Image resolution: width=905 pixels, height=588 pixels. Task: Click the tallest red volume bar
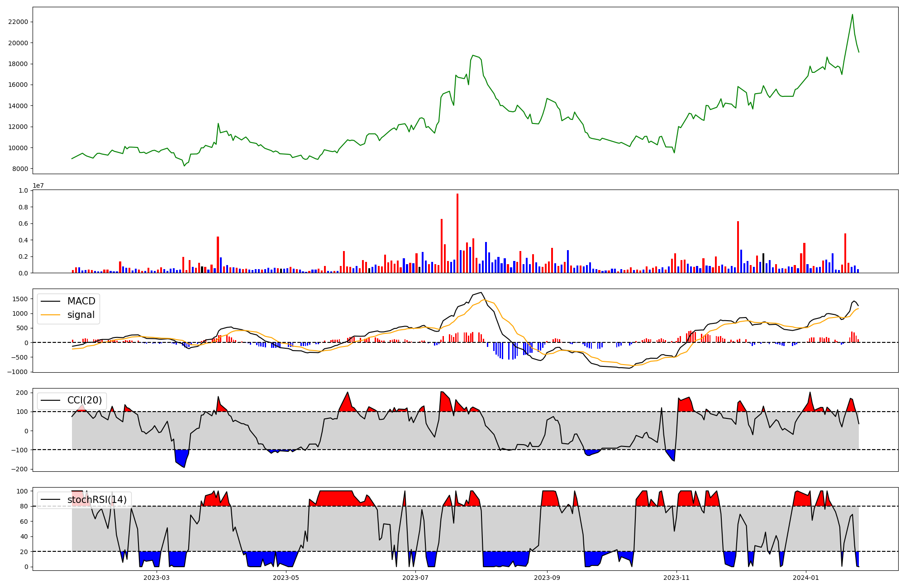click(x=457, y=233)
